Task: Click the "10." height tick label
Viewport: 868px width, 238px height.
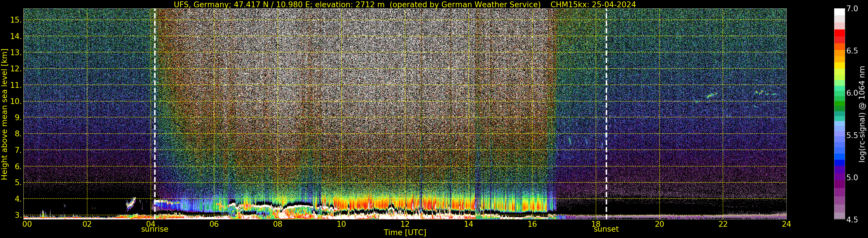Action: (x=16, y=101)
